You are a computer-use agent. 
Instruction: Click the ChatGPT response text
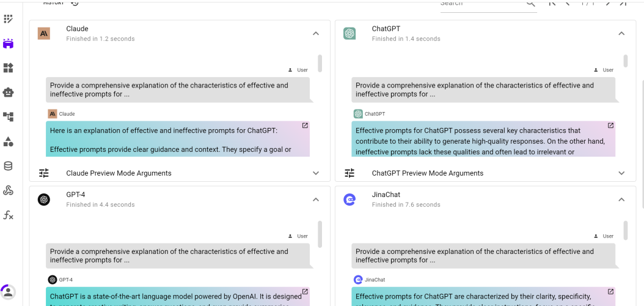coord(483,140)
